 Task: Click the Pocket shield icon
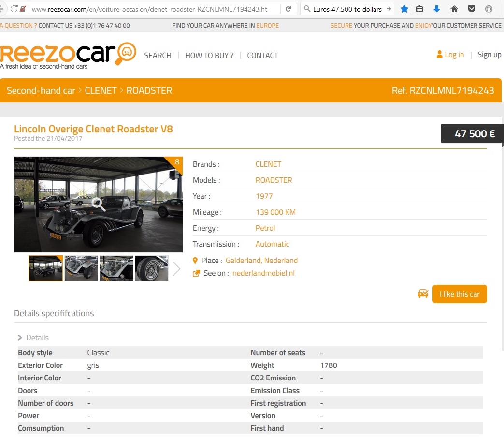click(472, 9)
